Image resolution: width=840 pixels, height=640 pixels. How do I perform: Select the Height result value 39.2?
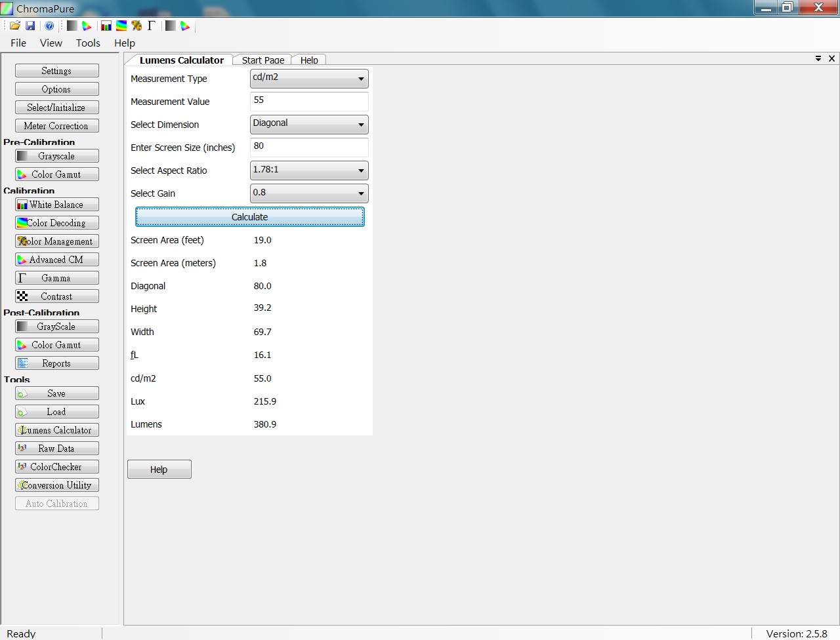(x=262, y=308)
